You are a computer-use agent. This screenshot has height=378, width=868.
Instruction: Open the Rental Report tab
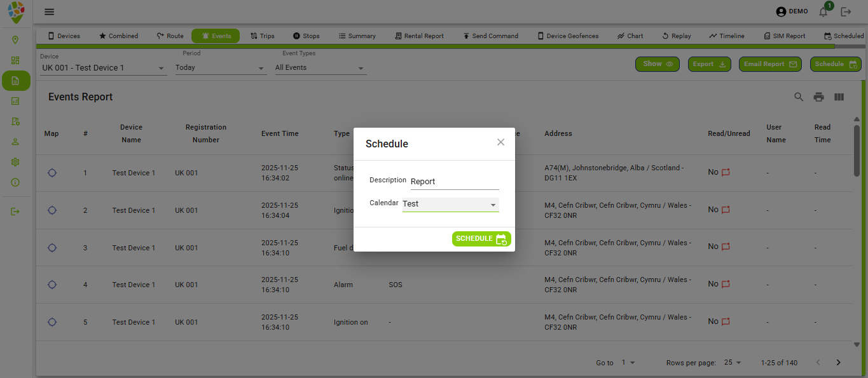pos(419,36)
